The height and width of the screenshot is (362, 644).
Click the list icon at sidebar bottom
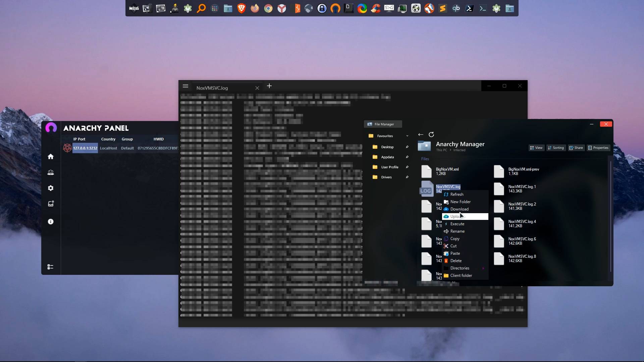pyautogui.click(x=50, y=267)
